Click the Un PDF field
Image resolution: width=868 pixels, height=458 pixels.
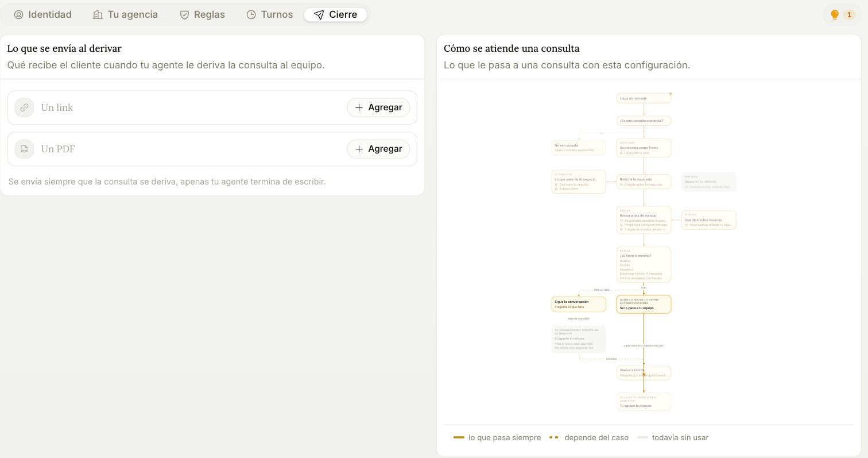(x=212, y=149)
